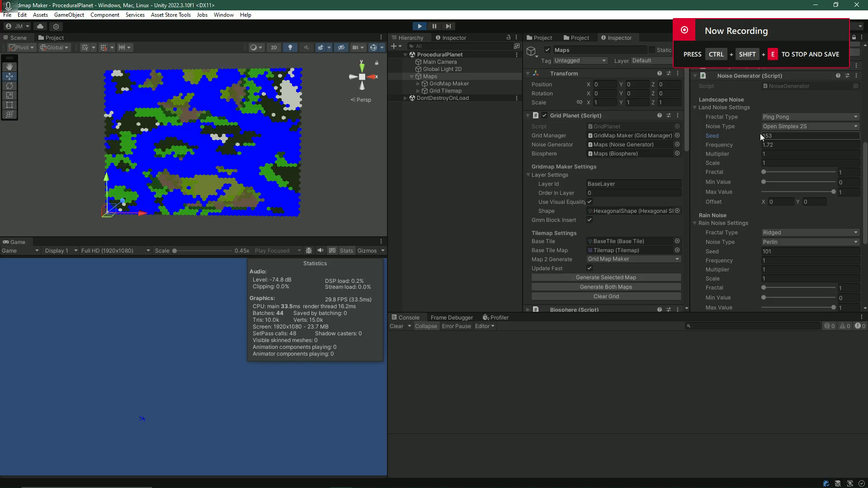Image resolution: width=868 pixels, height=488 pixels.
Task: Pick an object for the Base Tile field
Action: pos(677,241)
